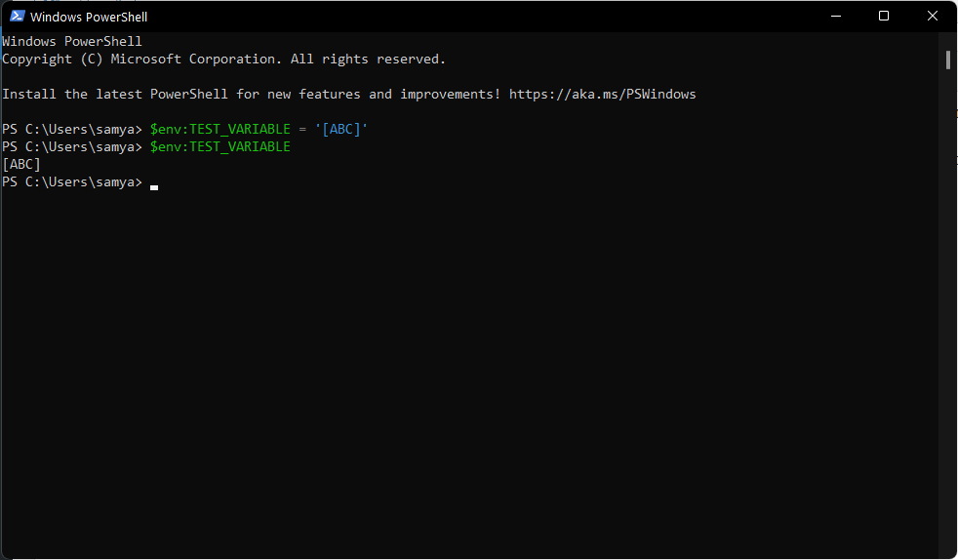The image size is (958, 560).
Task: Maximize the PowerShell window
Action: pyautogui.click(x=884, y=17)
